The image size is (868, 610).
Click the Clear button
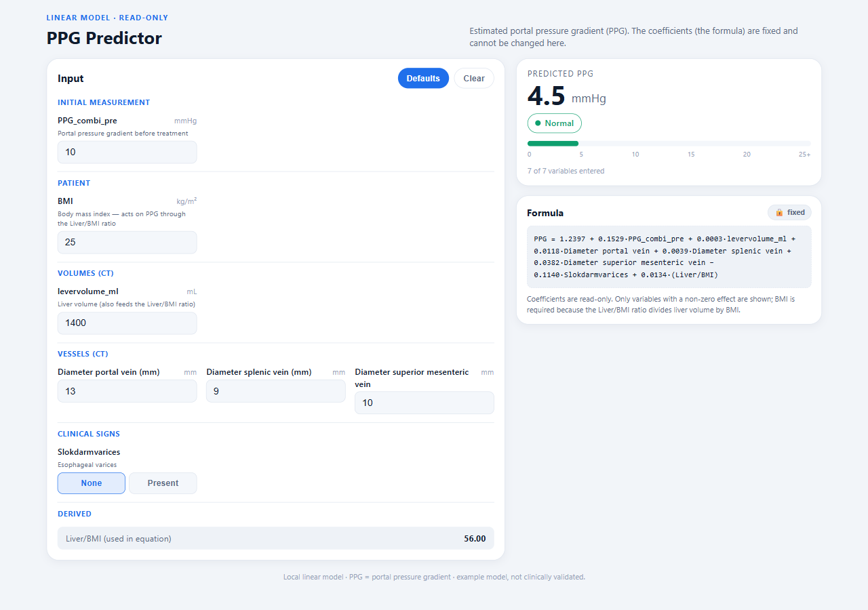point(474,79)
